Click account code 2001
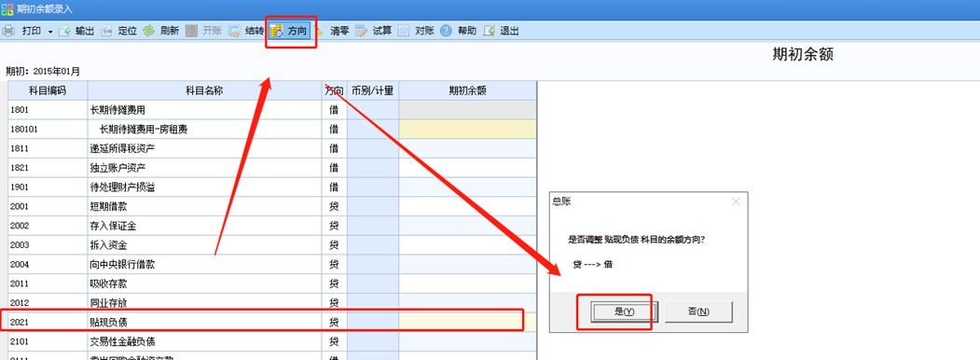This screenshot has height=360, width=980. pos(20,206)
